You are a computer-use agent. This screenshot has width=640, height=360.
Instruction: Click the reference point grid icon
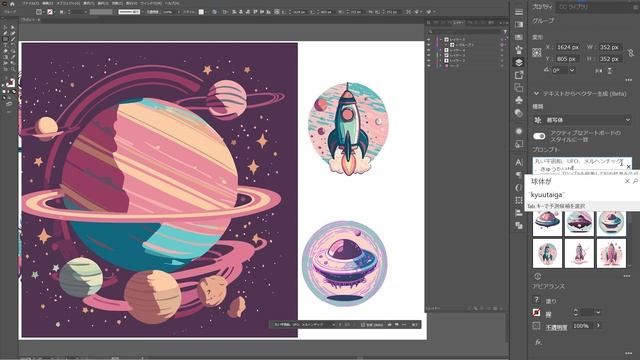tap(537, 52)
